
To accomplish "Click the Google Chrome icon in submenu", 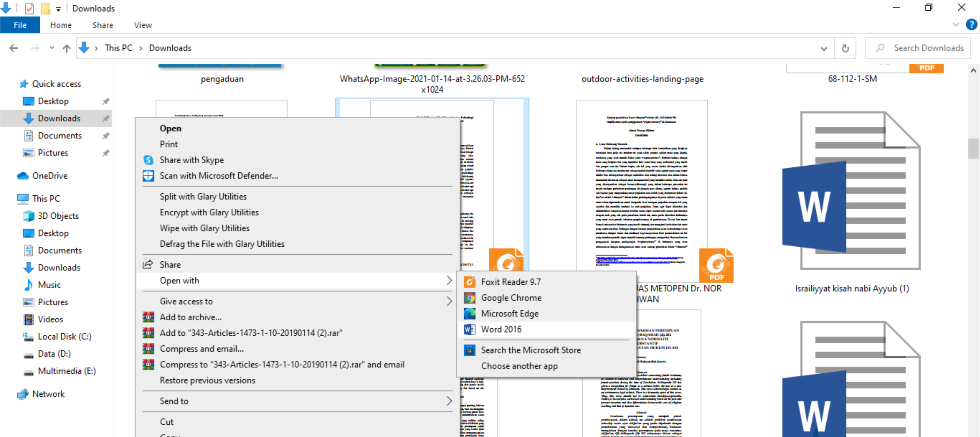I will 469,298.
